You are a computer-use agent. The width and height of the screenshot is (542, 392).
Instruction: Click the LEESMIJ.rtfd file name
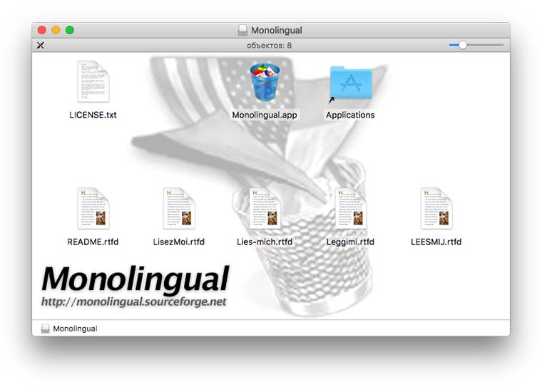(436, 242)
